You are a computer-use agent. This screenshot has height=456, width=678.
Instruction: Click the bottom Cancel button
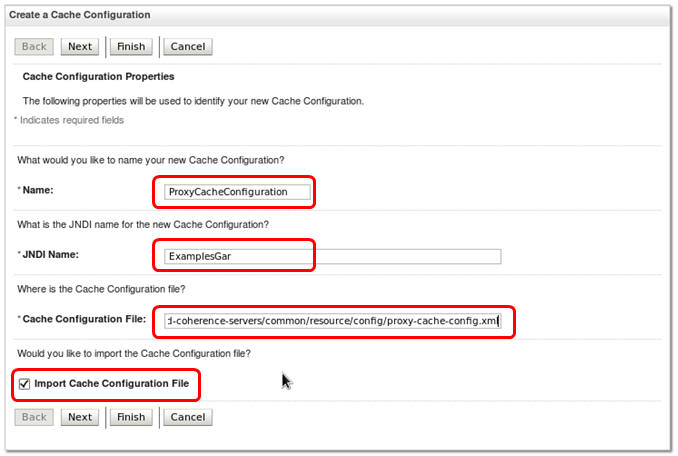(x=188, y=417)
